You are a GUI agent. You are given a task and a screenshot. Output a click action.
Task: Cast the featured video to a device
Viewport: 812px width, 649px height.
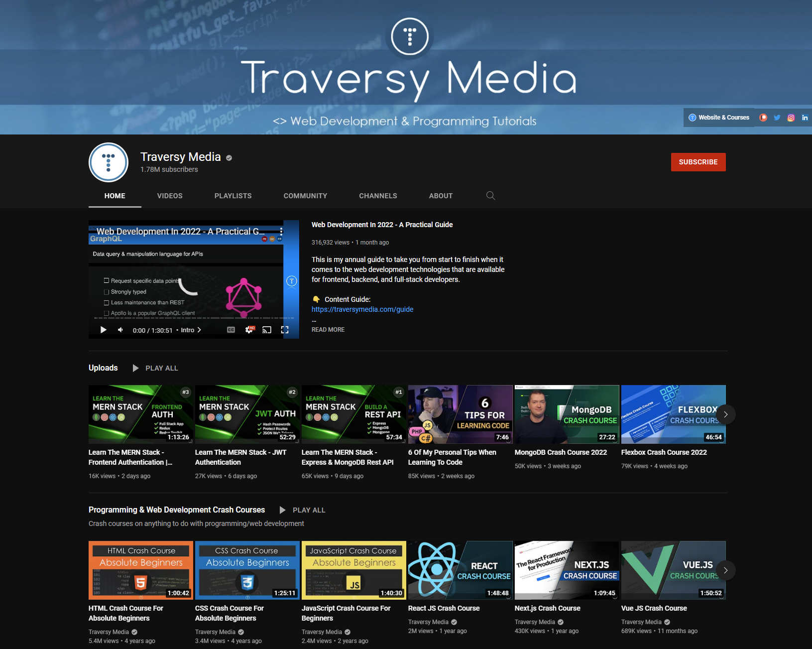tap(267, 330)
